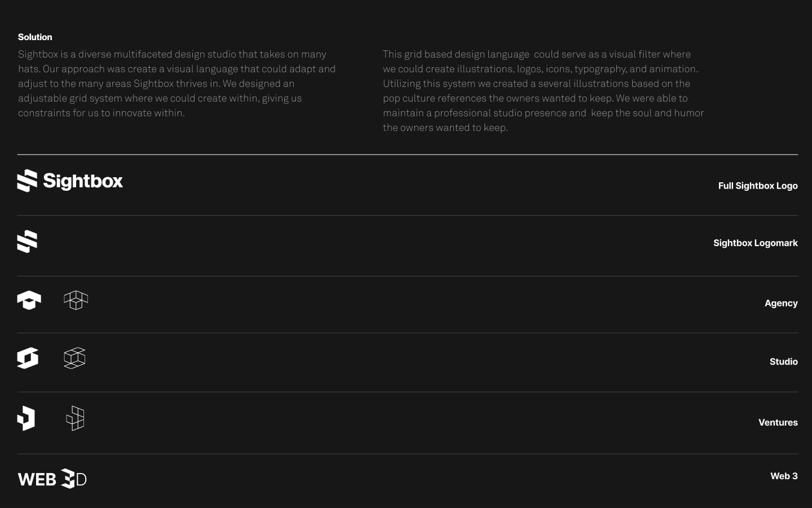Select the wireframe Ventures grid icon
Image resolution: width=812 pixels, height=508 pixels.
click(x=75, y=418)
